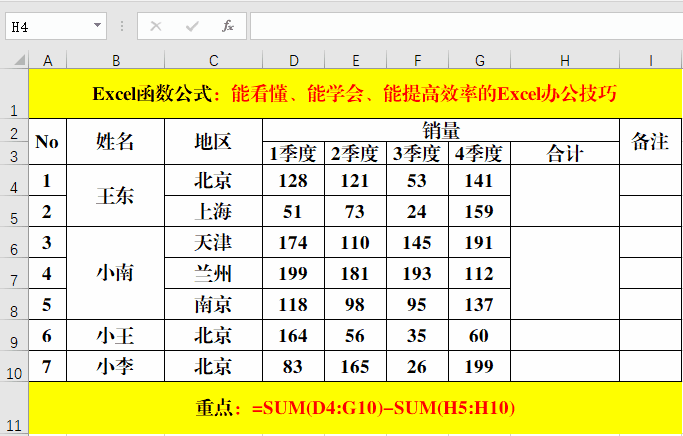Click cell with value 83

pyautogui.click(x=294, y=366)
